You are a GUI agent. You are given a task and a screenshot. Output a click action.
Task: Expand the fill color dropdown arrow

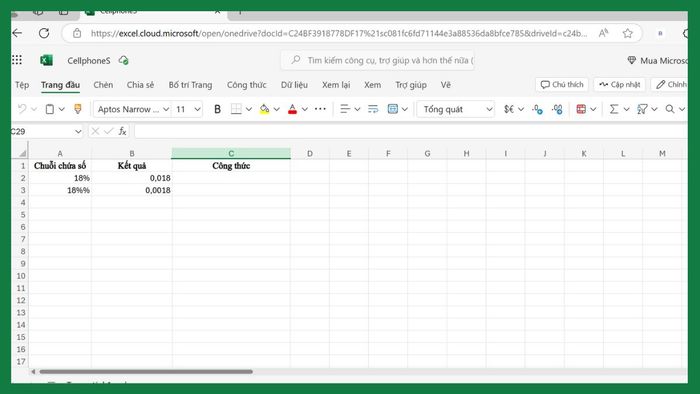276,109
